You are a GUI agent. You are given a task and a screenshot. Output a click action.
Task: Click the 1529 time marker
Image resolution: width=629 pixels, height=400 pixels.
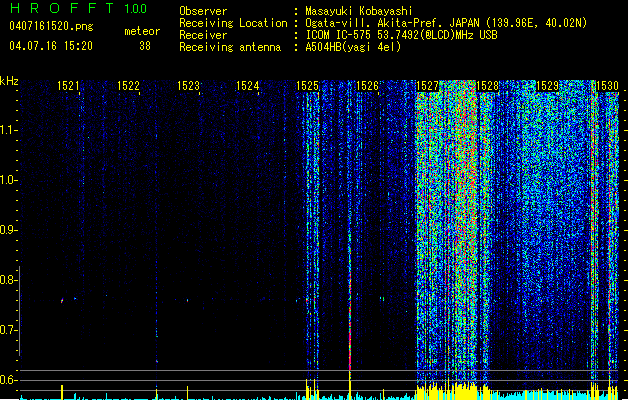point(547,86)
